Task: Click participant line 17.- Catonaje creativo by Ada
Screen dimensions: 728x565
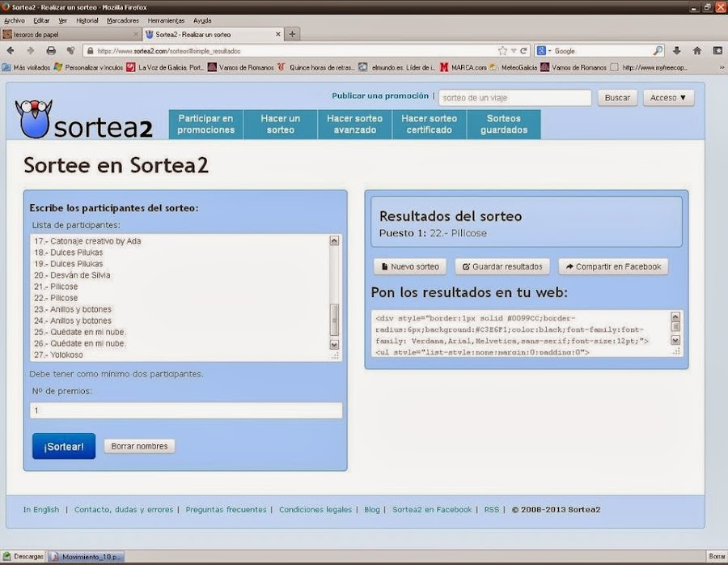Action: tap(87, 241)
